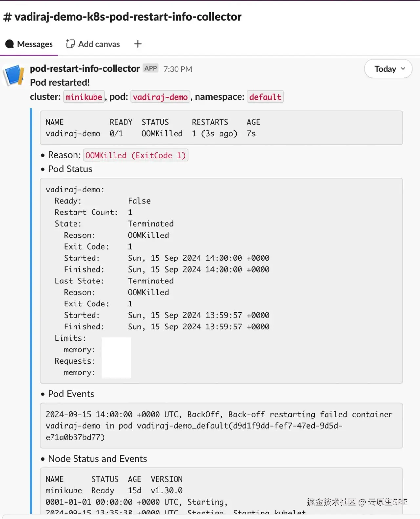This screenshot has width=420, height=519.
Task: Click the OOMKilled (ExitCode 1) reason tag
Action: (x=136, y=155)
